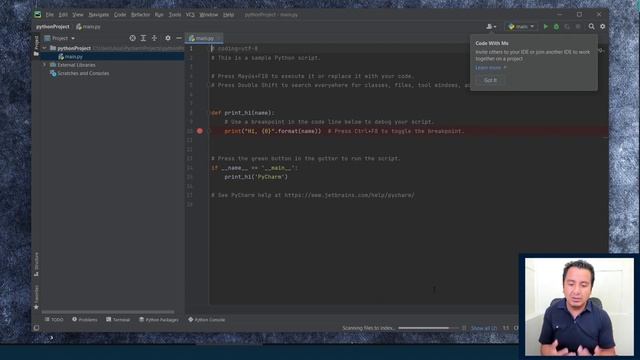Open the TODO tool window tab
Image resolution: width=640 pixels, height=360 pixels.
click(x=54, y=320)
